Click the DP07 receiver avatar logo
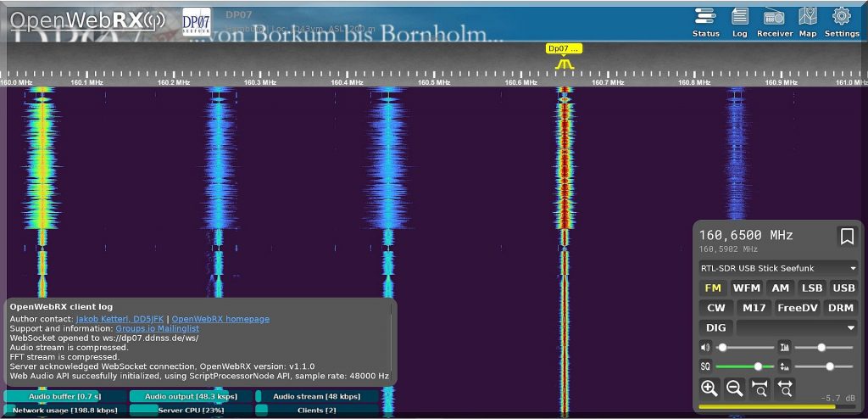 197,22
